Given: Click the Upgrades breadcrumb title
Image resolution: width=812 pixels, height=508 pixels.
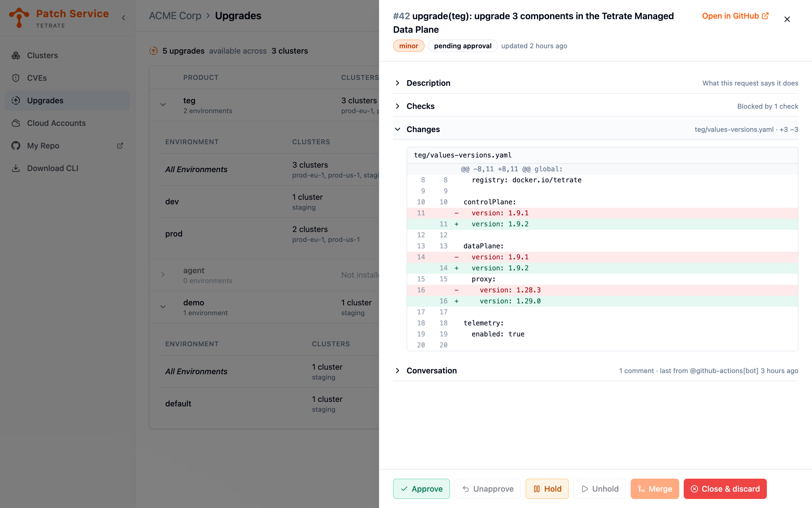Looking at the screenshot, I should pos(238,16).
